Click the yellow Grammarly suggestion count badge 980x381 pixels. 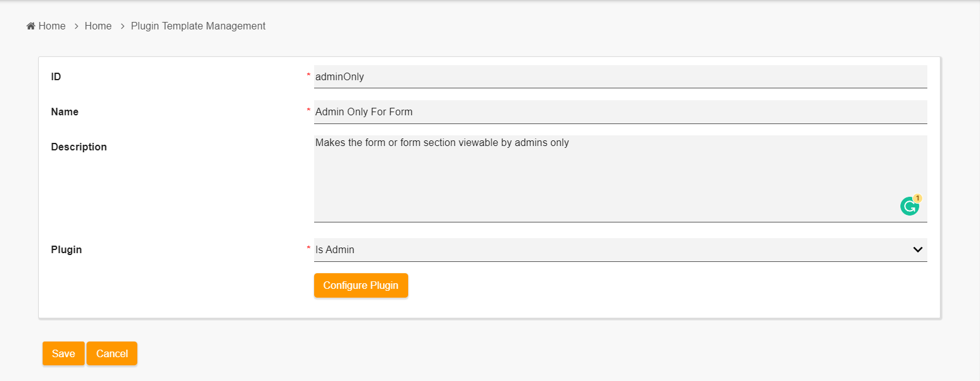click(917, 198)
